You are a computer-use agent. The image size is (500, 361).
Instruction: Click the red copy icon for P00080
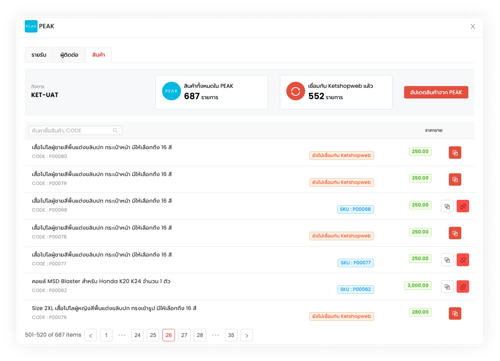point(455,153)
